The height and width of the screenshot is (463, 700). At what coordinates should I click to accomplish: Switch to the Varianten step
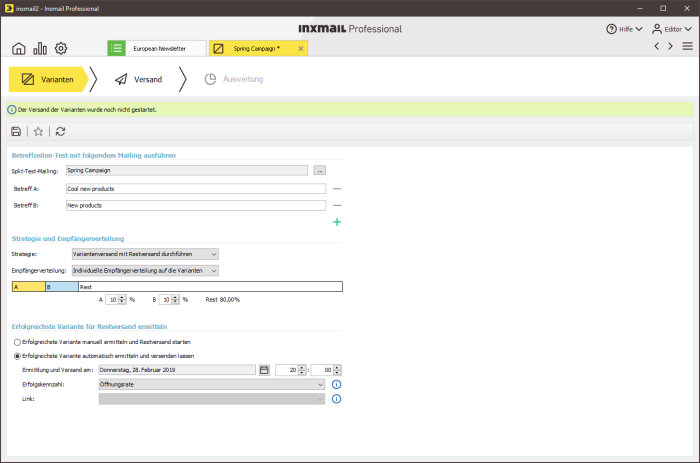coord(47,79)
